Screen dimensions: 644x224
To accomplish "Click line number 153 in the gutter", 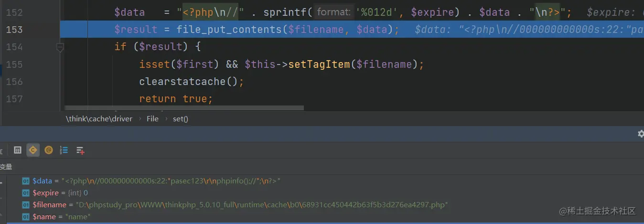I will coord(14,30).
